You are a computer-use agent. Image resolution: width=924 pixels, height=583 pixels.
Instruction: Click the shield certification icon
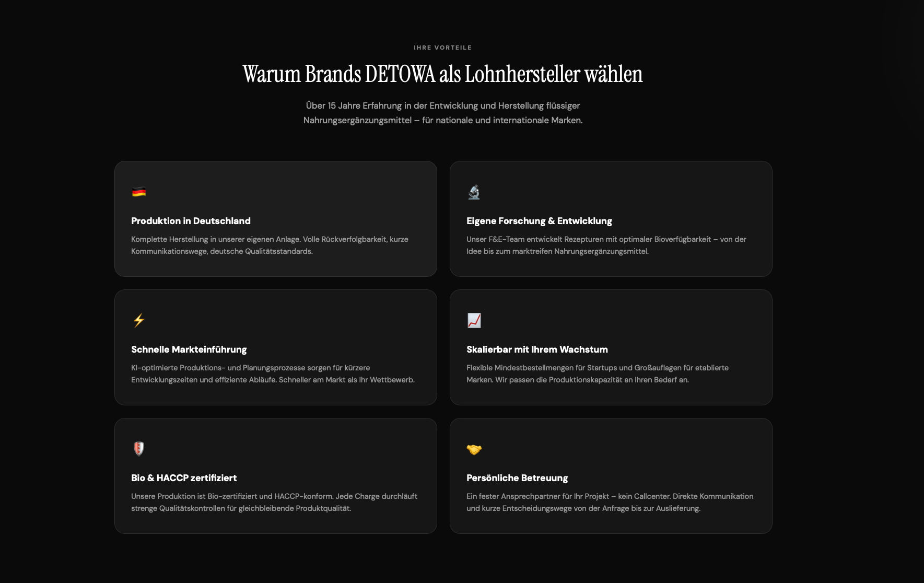coord(139,449)
